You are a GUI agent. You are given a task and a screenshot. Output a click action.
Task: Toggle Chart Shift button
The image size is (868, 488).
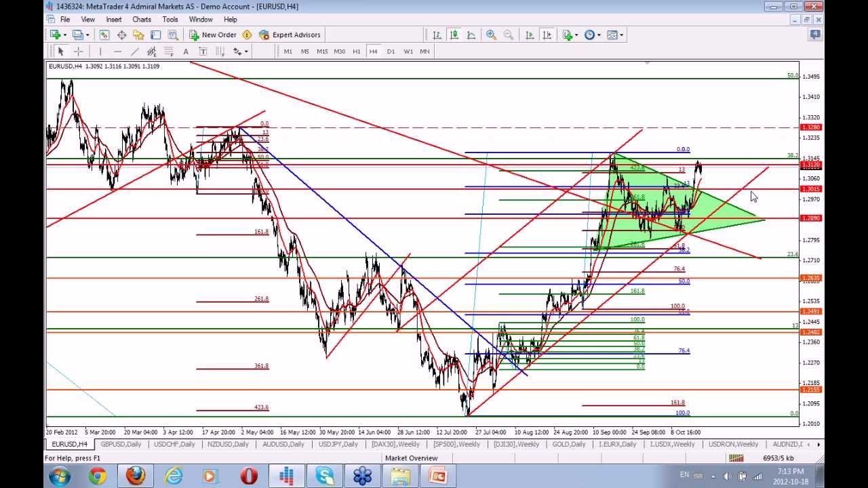point(547,35)
